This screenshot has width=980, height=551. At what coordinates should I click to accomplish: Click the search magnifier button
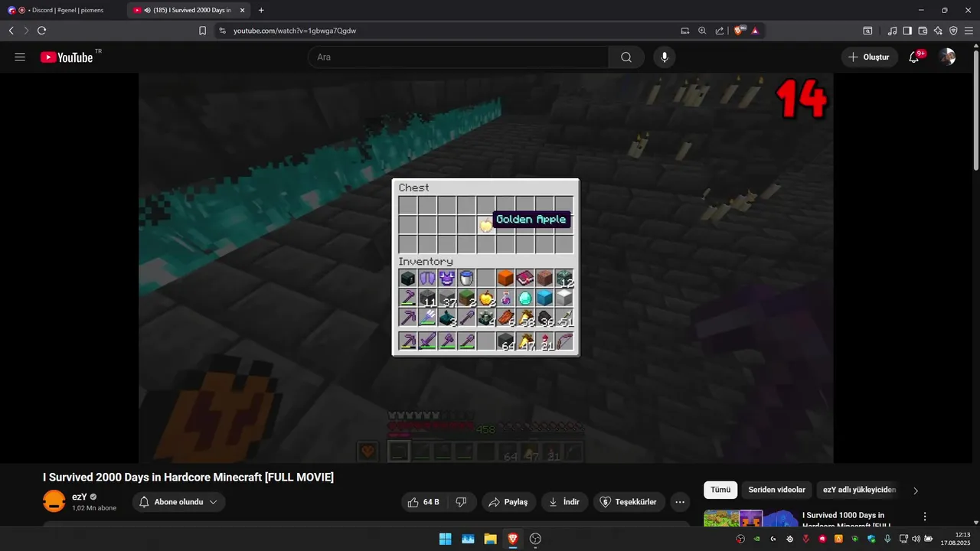pyautogui.click(x=626, y=57)
